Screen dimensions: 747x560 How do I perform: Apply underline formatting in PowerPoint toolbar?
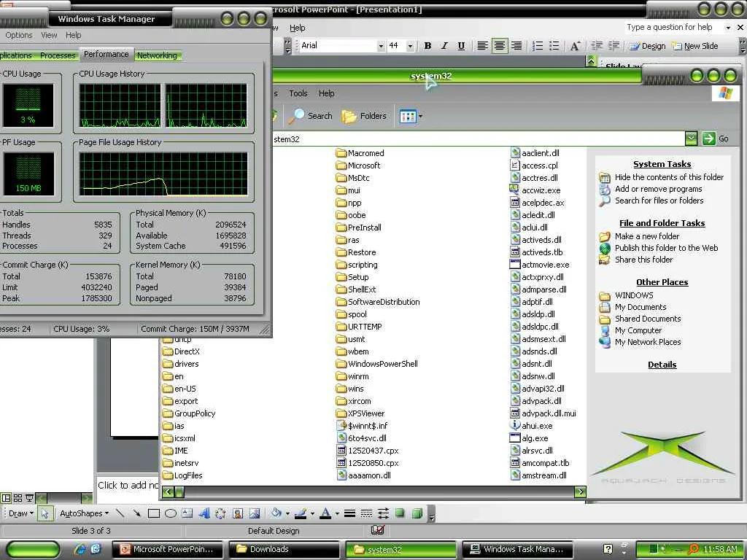(x=461, y=46)
